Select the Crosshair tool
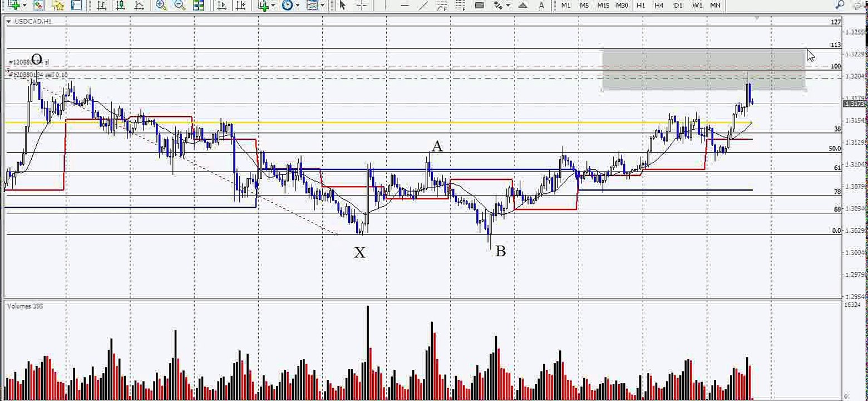The width and height of the screenshot is (868, 401). 361,5
